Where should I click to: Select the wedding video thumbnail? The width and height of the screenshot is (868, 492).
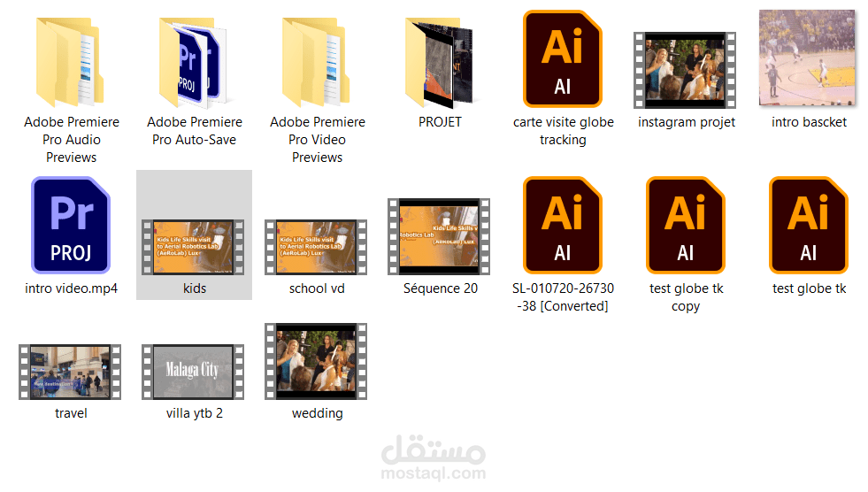316,361
